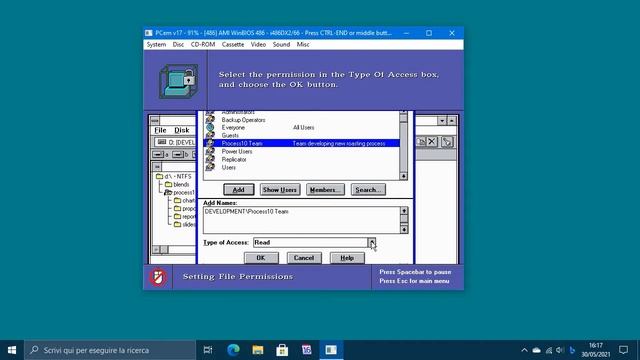The height and width of the screenshot is (360, 640).
Task: Select the Everyone group
Action: 233,128
